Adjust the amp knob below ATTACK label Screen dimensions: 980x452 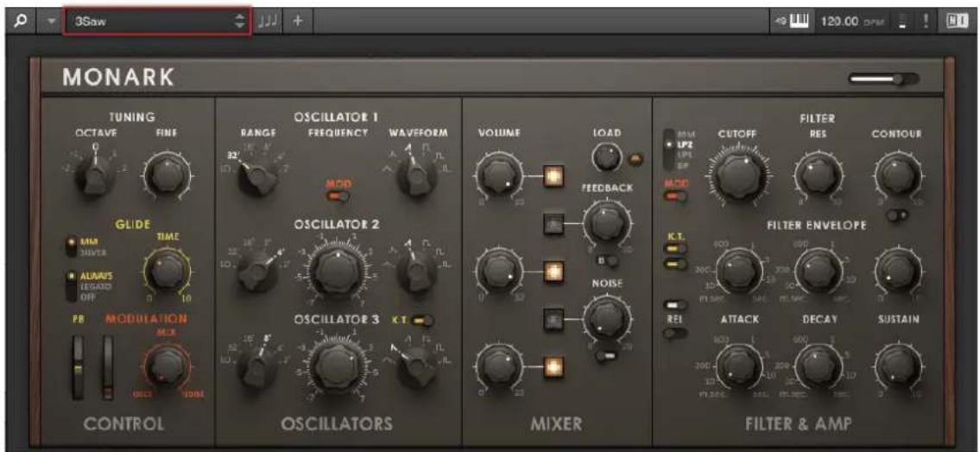(x=738, y=367)
